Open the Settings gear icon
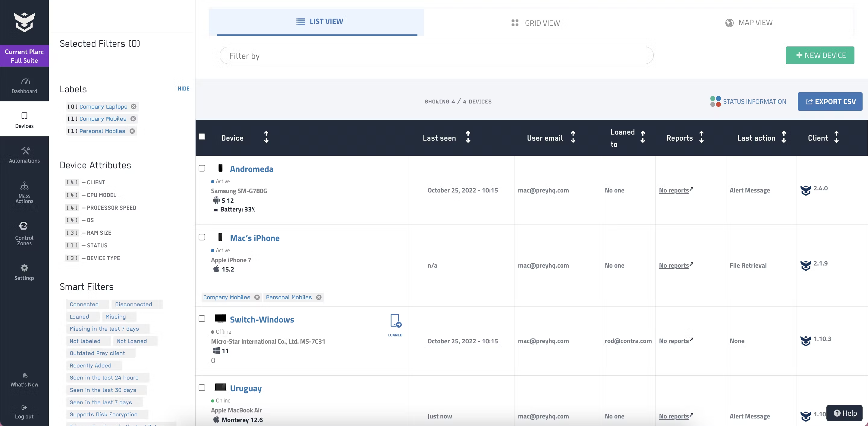 (24, 268)
